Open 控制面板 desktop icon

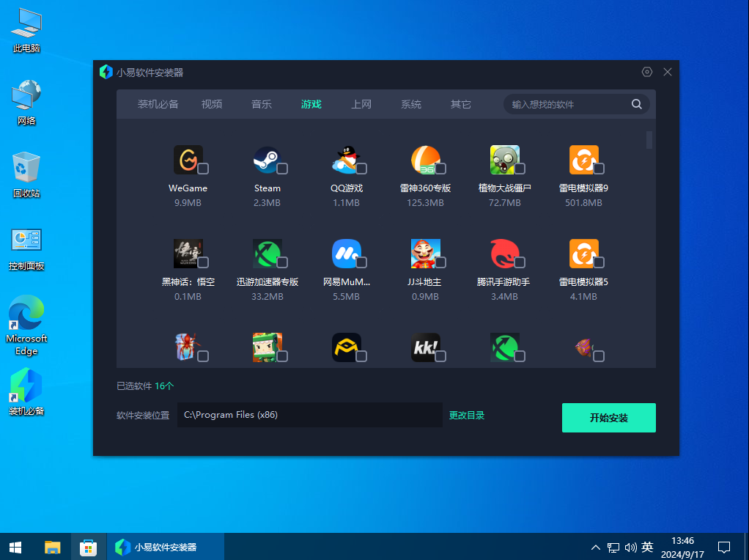pos(26,248)
